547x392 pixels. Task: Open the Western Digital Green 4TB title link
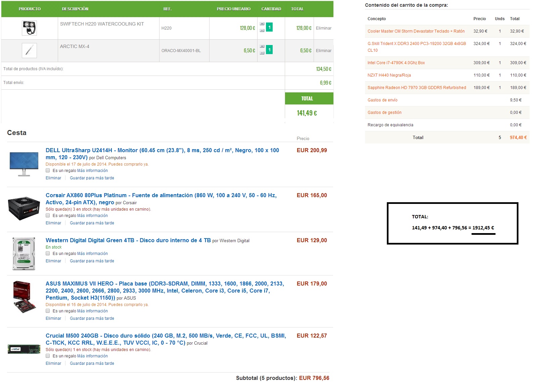(x=128, y=241)
